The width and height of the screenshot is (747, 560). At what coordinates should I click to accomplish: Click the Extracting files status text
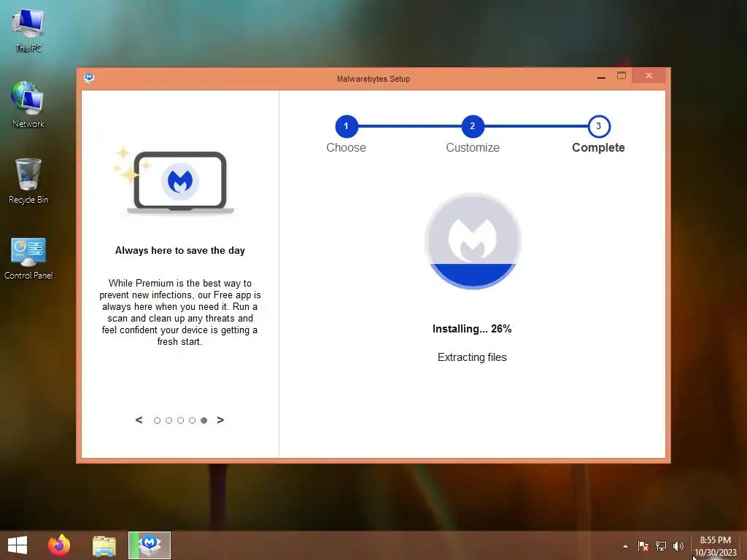click(x=472, y=357)
